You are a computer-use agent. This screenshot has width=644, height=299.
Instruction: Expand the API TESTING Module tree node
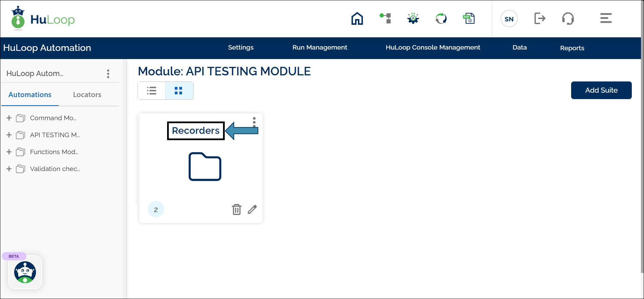click(x=9, y=135)
